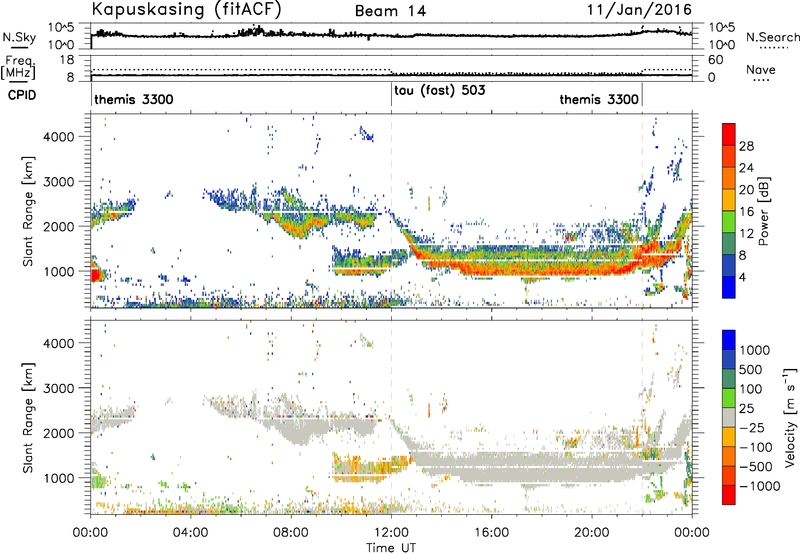Click the '28' power colorbar value

746,146
